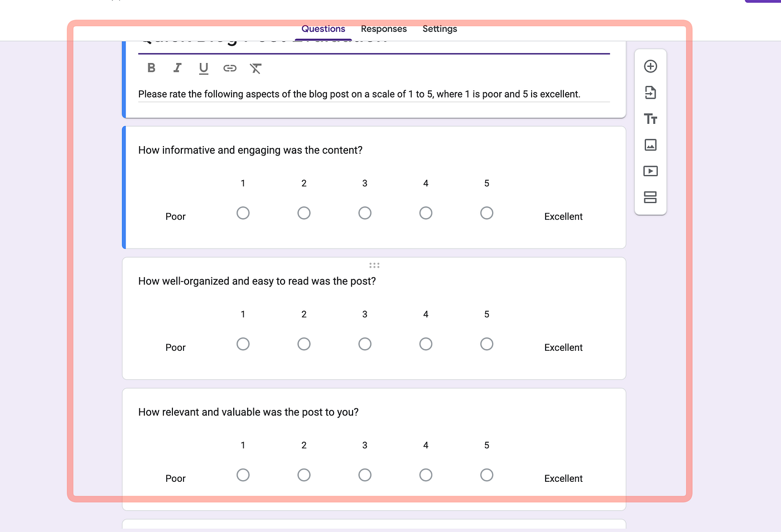This screenshot has height=532, width=781.
Task: Select rating 3 for informative content question
Action: point(365,213)
